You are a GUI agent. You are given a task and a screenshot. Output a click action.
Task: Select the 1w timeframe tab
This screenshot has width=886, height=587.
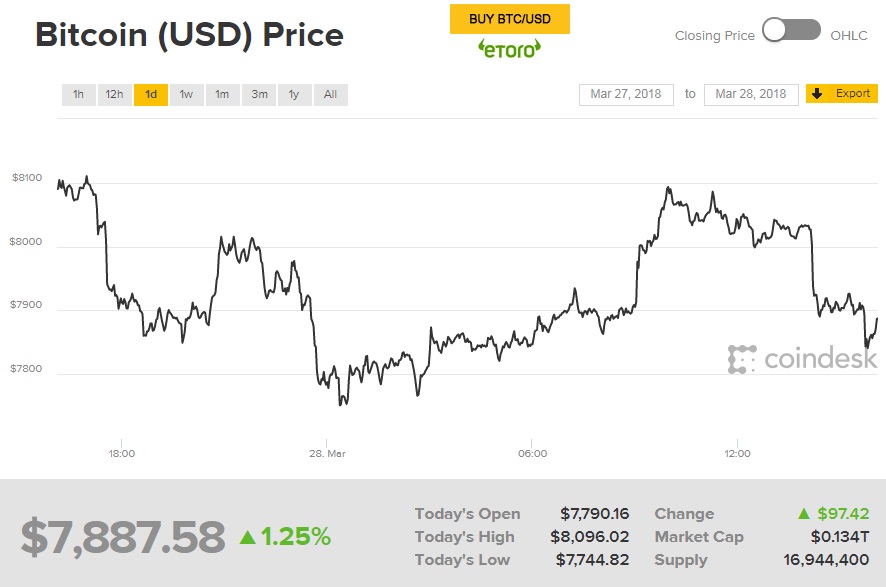click(x=186, y=93)
